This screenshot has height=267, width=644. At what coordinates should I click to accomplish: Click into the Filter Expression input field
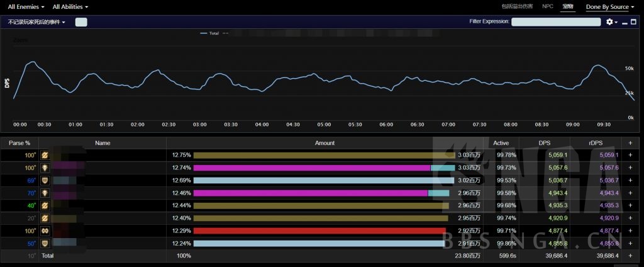point(556,22)
